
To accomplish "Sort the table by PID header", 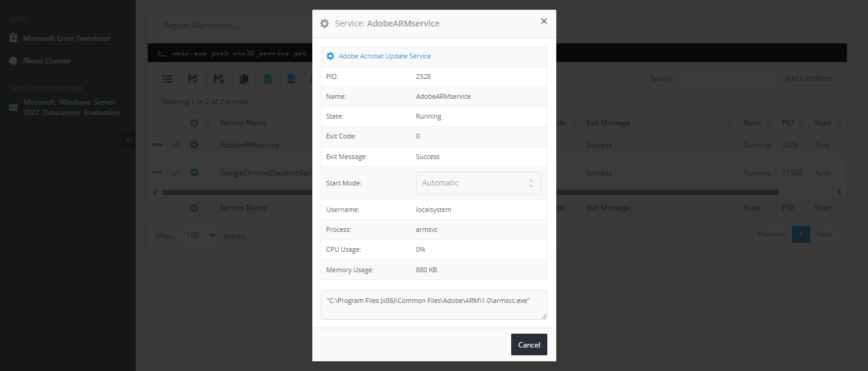I will pyautogui.click(x=788, y=123).
